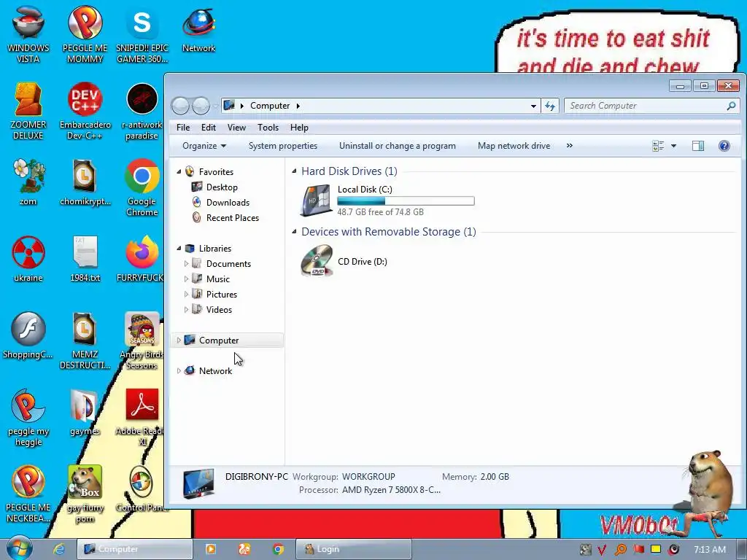Select Downloads under Favorites
747x560 pixels.
[228, 203]
